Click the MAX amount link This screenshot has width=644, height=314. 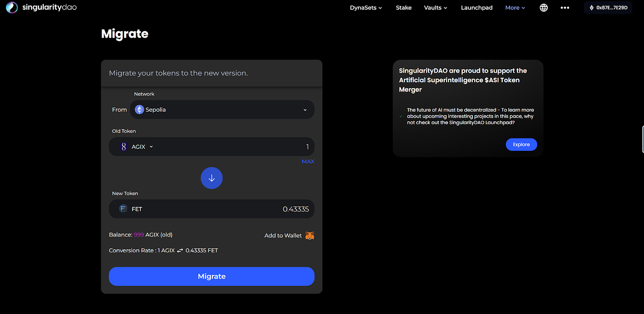click(308, 161)
